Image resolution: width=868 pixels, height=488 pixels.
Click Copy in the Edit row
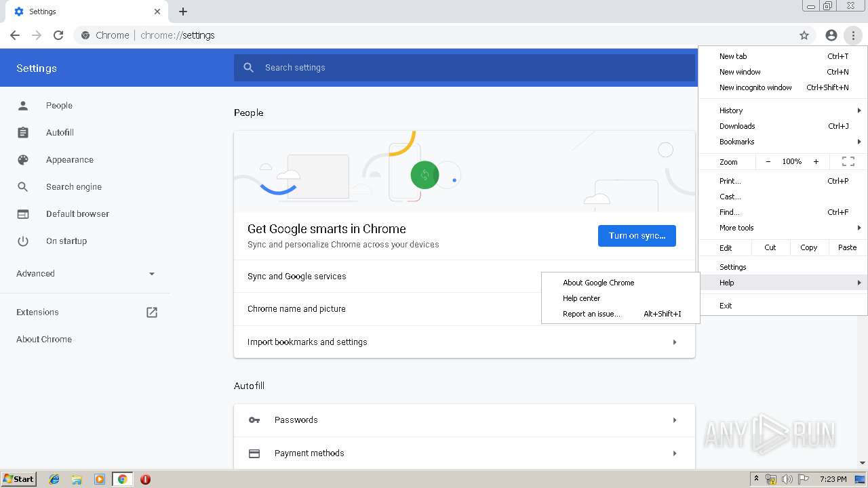point(809,247)
